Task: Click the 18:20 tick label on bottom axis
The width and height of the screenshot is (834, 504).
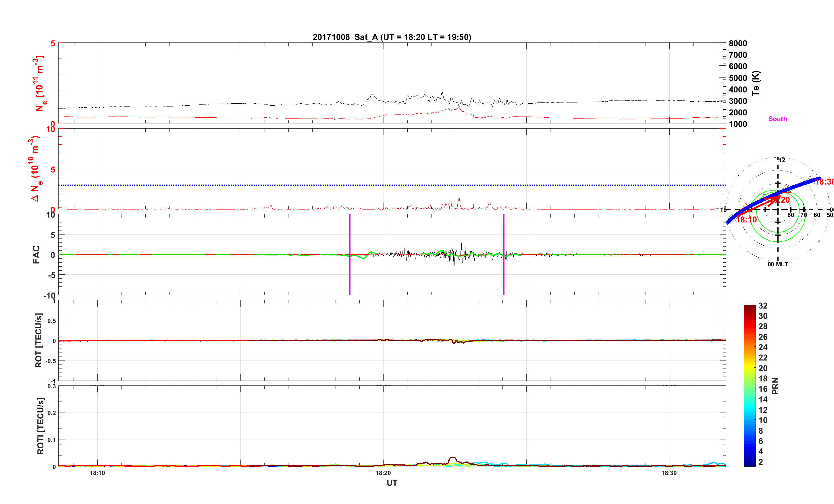Action: [x=383, y=473]
